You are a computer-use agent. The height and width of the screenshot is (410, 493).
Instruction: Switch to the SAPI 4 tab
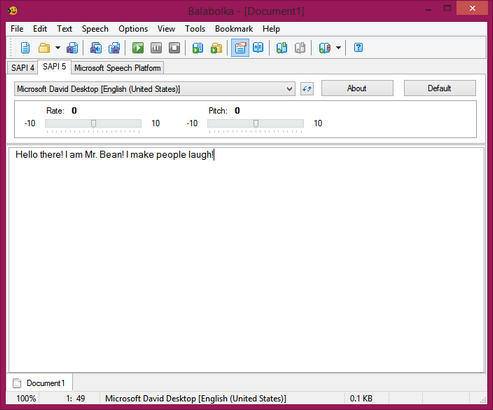tap(23, 68)
